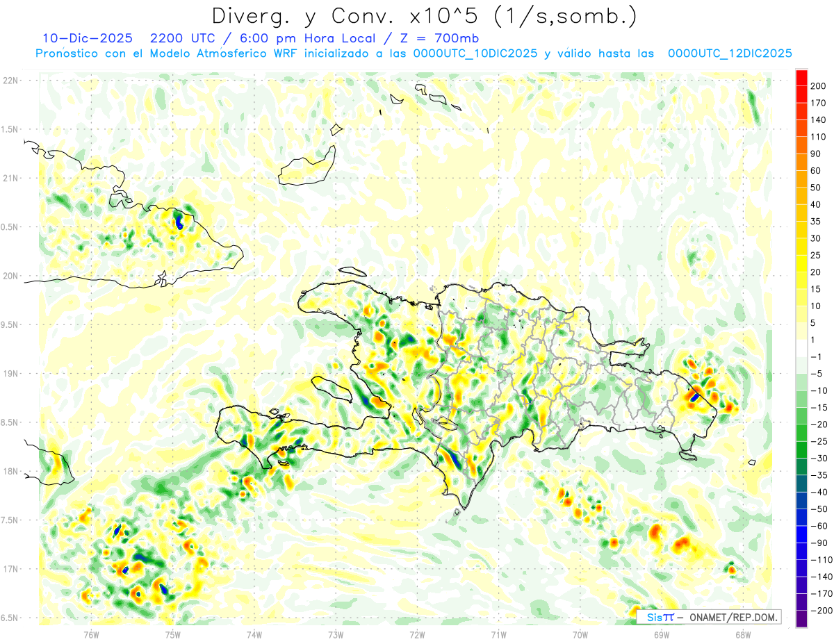Click the positive '25' color scale value

816,256
